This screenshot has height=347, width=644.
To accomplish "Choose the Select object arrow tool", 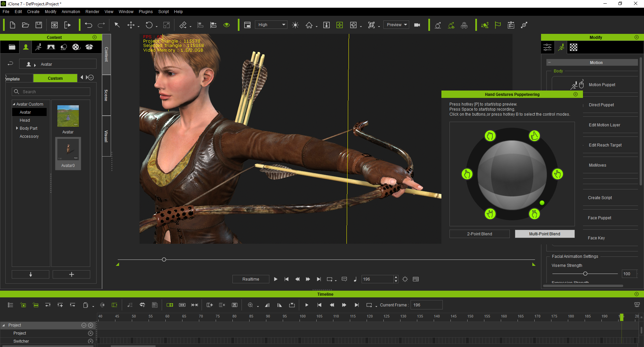I will (x=117, y=25).
